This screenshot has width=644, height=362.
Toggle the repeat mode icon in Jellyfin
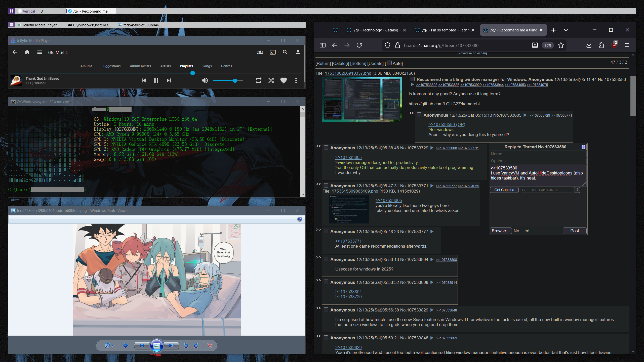tap(258, 80)
